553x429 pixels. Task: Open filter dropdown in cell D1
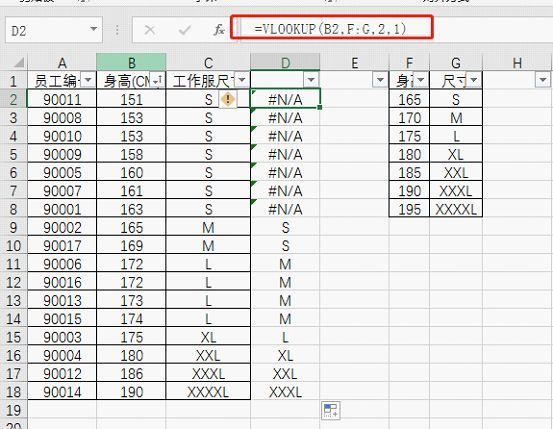pos(311,80)
